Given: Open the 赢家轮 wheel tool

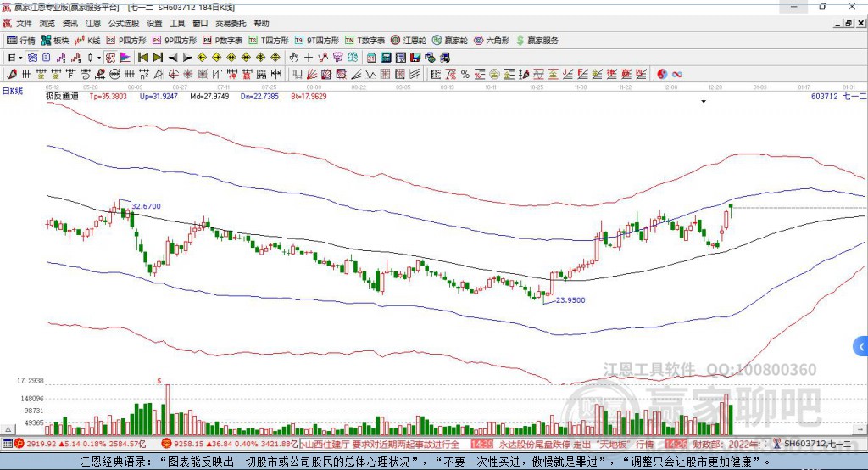Looking at the screenshot, I should [450, 41].
